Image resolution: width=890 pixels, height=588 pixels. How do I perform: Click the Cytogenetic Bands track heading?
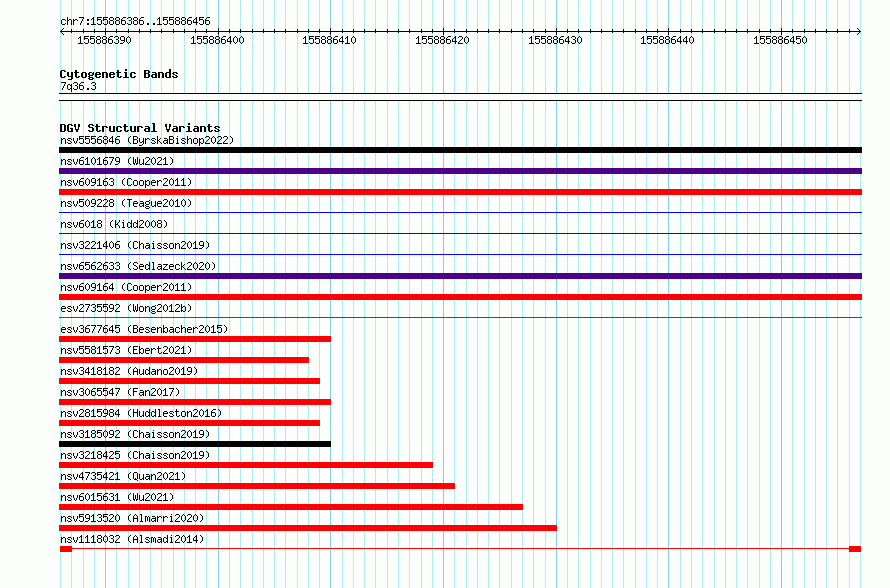coord(119,74)
